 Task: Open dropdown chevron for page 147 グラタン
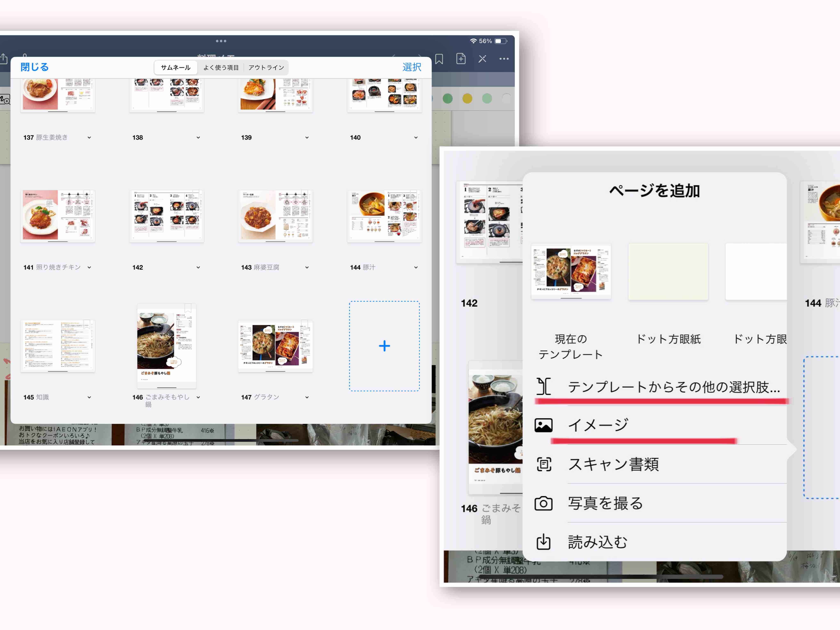tap(307, 397)
